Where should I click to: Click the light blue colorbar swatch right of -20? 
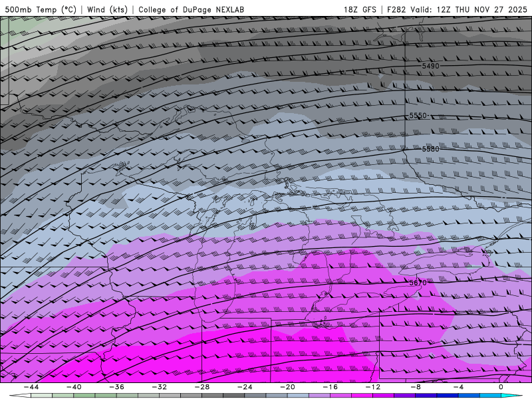click(x=298, y=396)
